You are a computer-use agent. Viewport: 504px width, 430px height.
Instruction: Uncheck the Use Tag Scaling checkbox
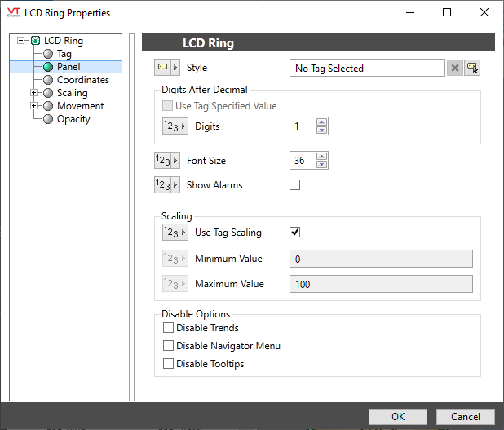tap(295, 233)
